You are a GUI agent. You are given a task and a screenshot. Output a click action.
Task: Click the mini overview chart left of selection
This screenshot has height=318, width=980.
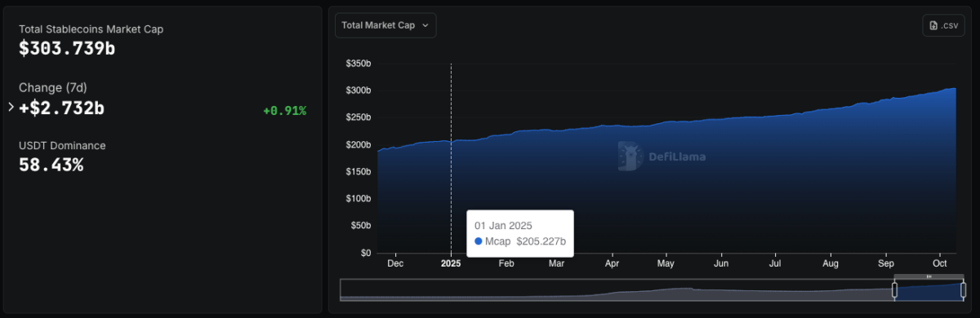617,290
